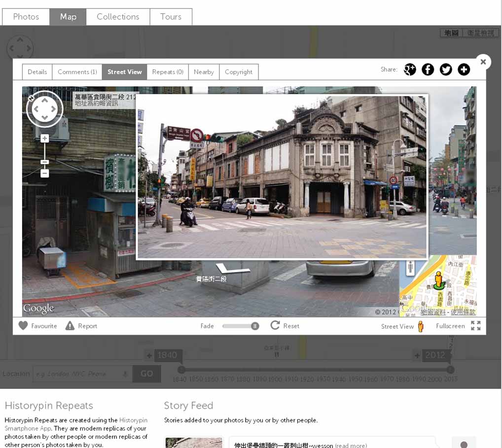
Task: Select the Street View tab
Action: 125,72
